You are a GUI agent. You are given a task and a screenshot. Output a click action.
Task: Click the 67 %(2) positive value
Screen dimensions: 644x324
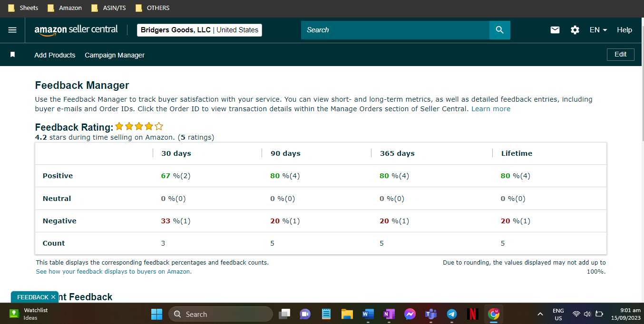coord(176,176)
